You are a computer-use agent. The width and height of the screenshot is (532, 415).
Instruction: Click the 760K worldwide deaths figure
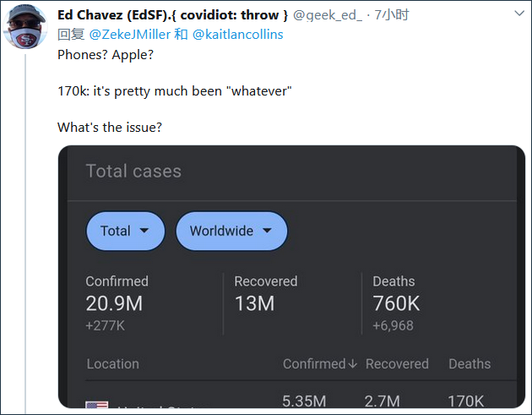pos(396,303)
